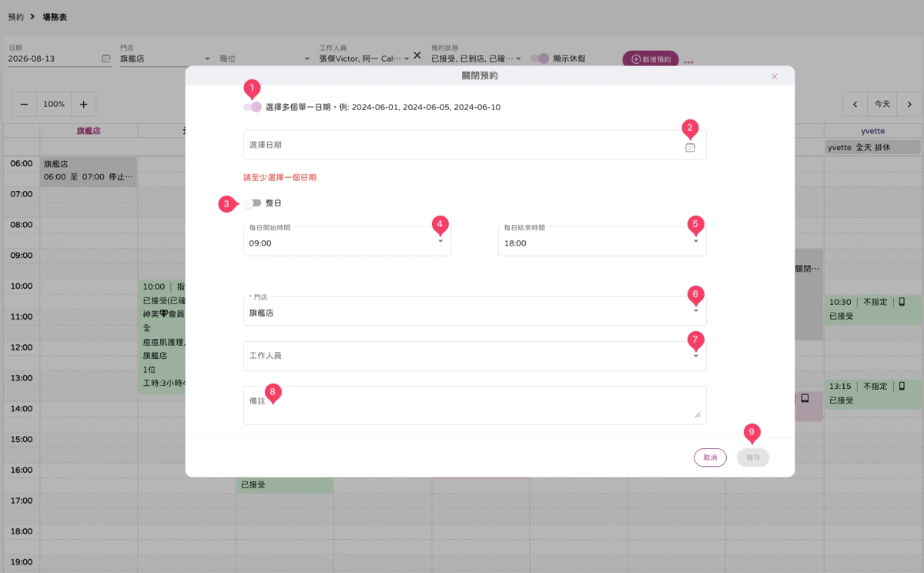Go to next day arrow

coord(909,104)
